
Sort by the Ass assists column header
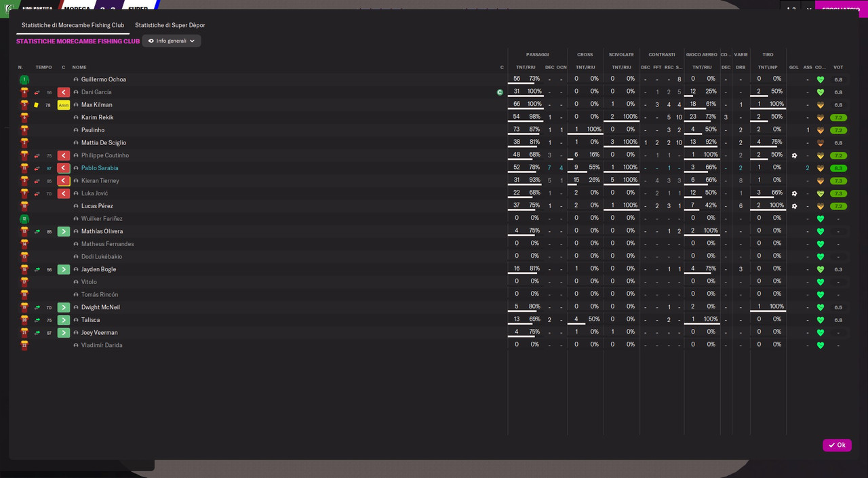coord(808,67)
